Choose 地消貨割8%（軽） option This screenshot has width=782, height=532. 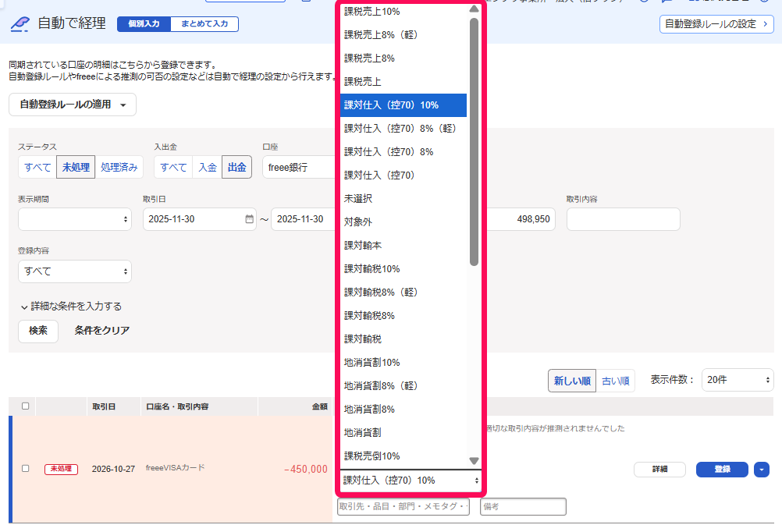(403, 386)
